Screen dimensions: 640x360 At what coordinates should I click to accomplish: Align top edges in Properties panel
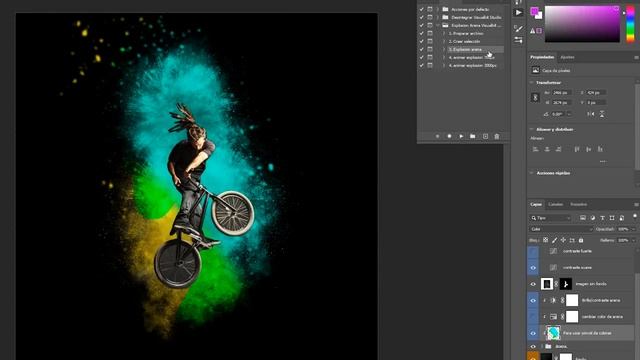(x=577, y=149)
